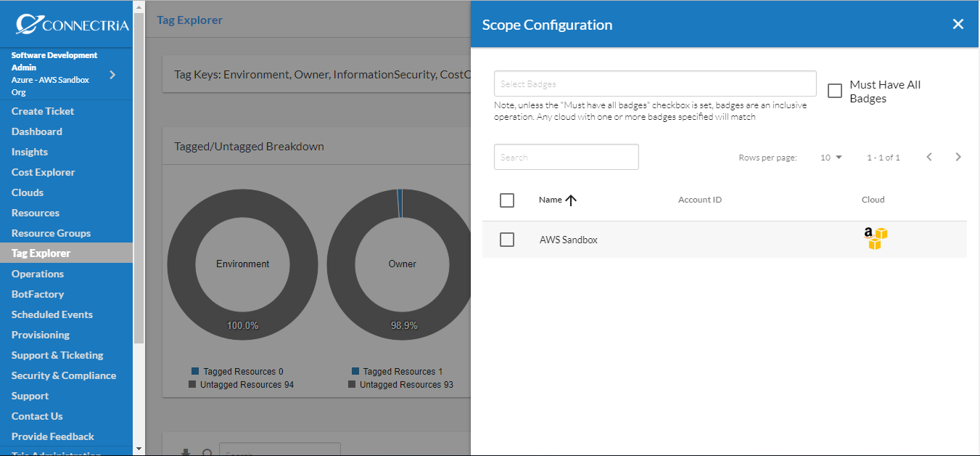Open the Select Badges field
980x456 pixels.
[x=655, y=84]
